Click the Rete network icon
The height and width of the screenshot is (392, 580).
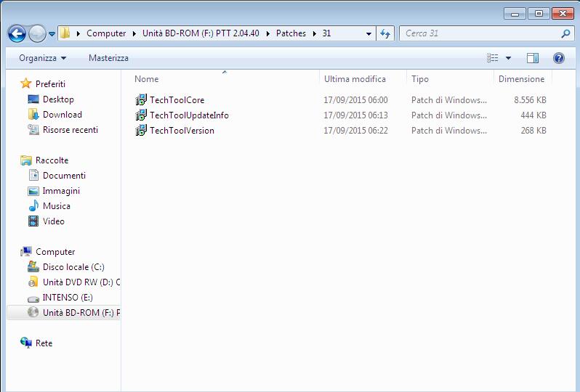26,343
